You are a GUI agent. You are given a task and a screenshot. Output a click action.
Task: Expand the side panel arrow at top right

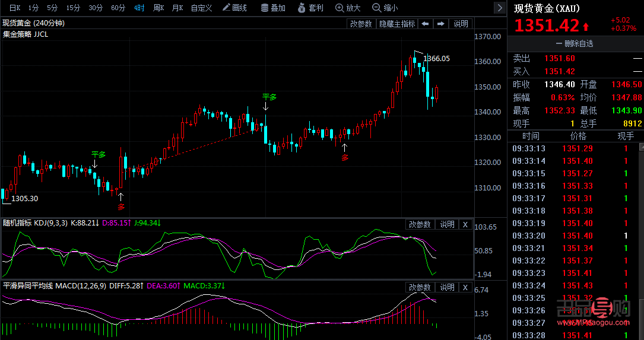click(x=499, y=7)
